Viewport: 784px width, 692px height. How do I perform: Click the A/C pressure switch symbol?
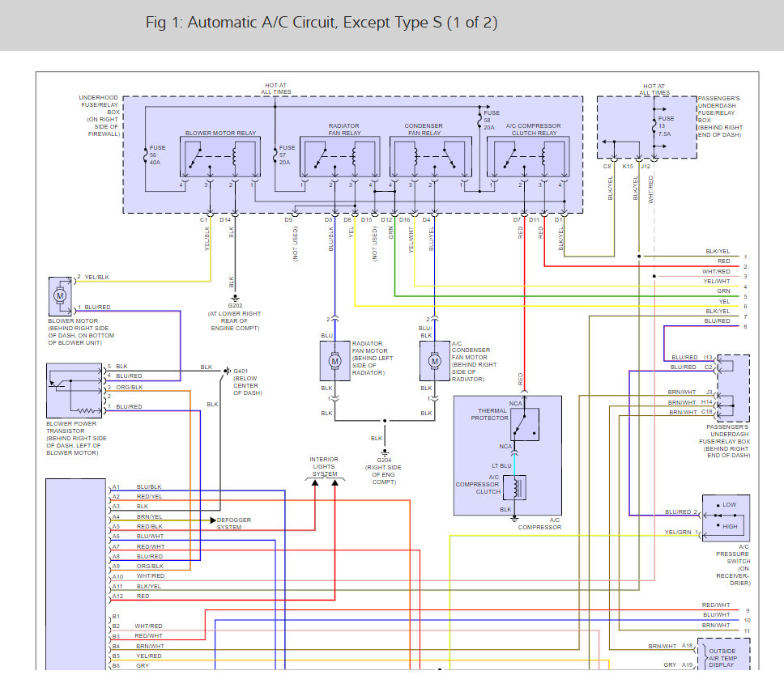(x=726, y=518)
